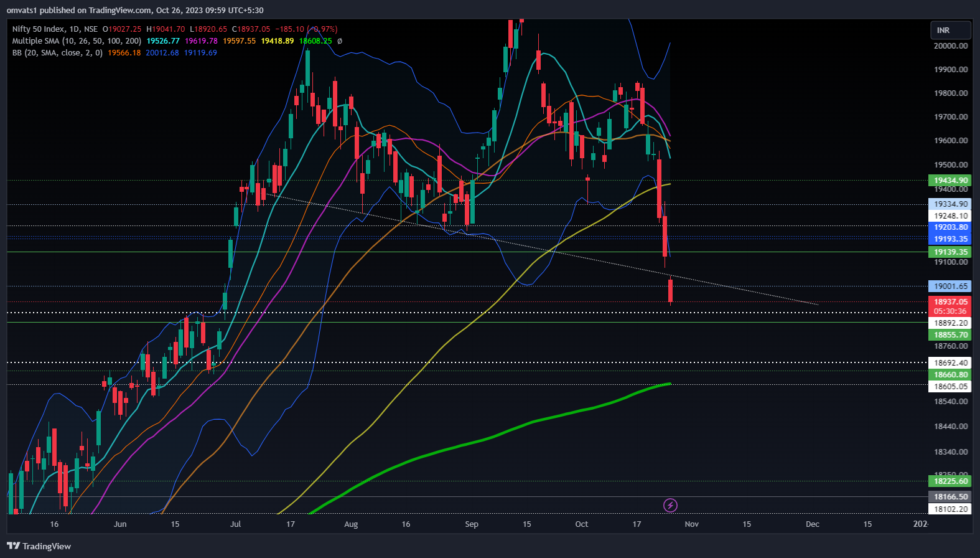Select the BB indicator legend label

pos(57,53)
